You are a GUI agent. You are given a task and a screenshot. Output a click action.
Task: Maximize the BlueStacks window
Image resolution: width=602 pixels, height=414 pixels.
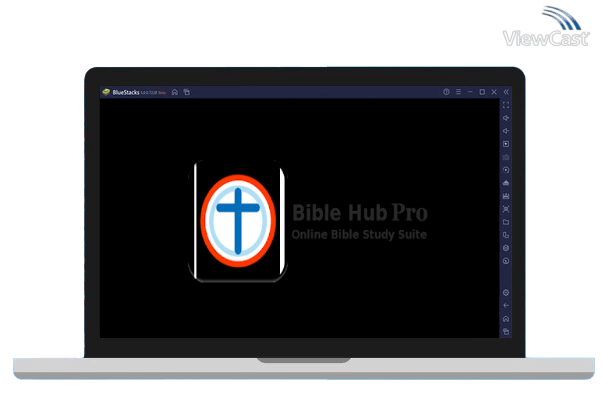pos(482,92)
